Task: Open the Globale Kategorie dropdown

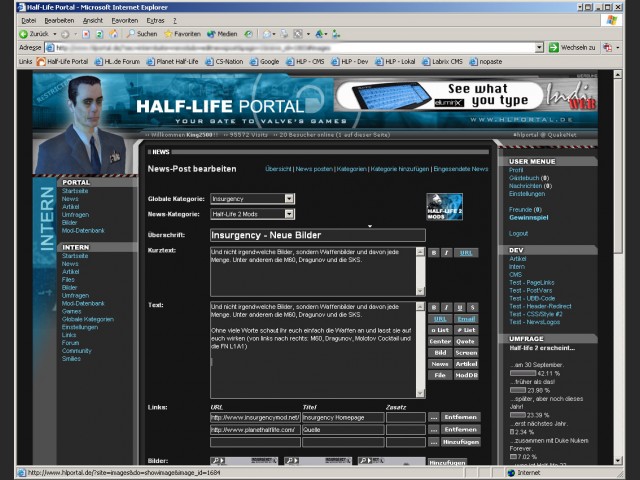Action: tap(289, 199)
